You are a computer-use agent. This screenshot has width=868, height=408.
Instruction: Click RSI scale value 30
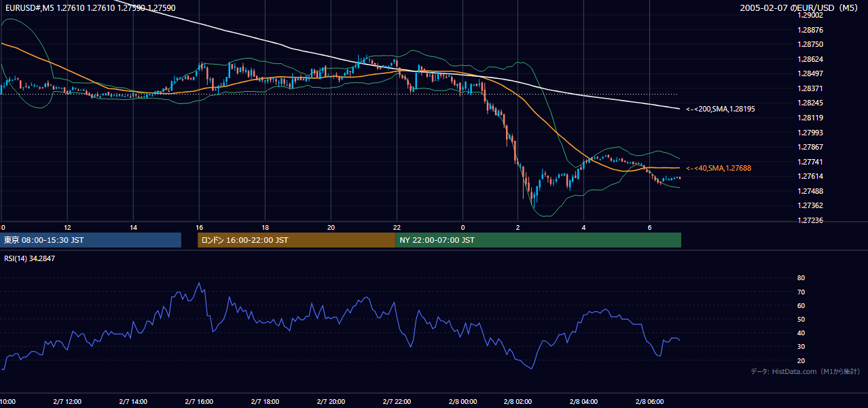click(x=801, y=346)
